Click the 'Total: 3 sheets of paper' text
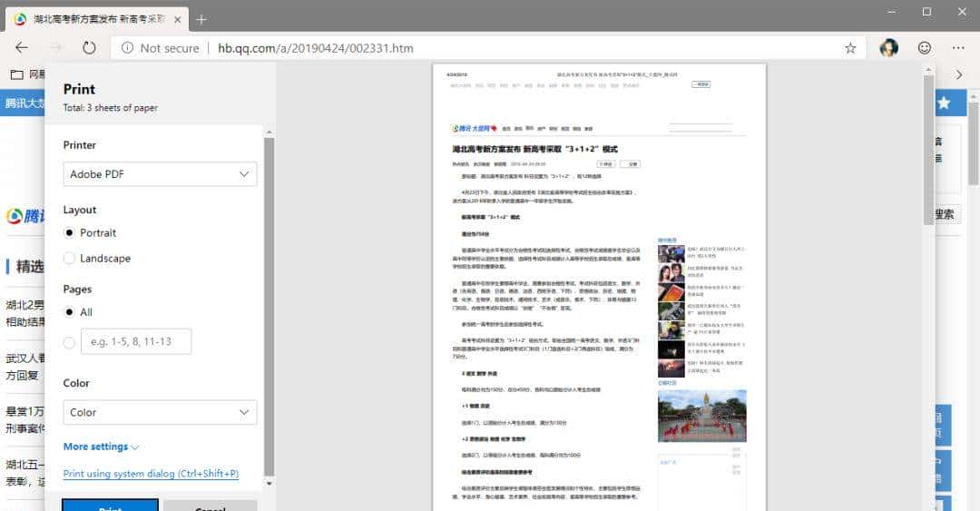The height and width of the screenshot is (511, 980). click(x=111, y=108)
